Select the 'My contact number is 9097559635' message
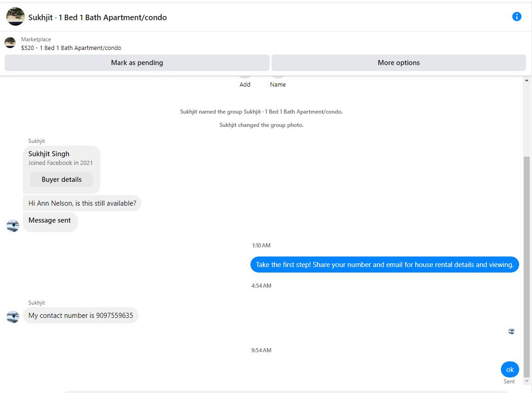Screen dimensions: 532x393 [x=81, y=316]
